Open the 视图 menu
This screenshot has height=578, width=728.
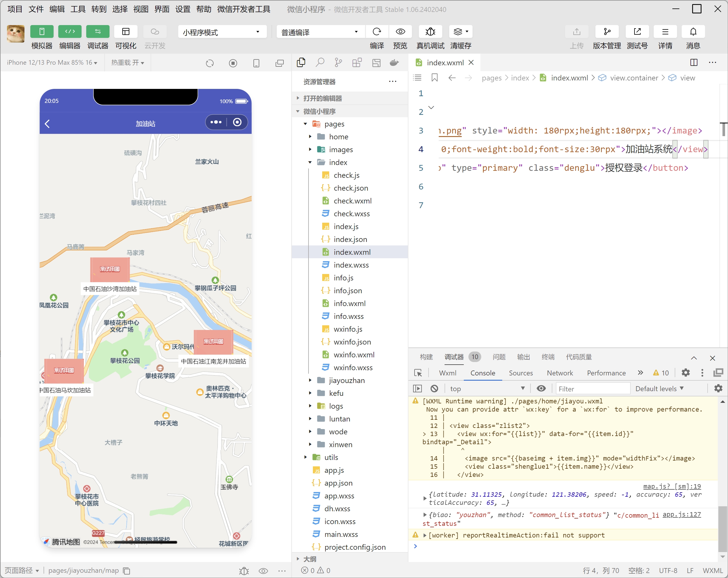coord(141,9)
